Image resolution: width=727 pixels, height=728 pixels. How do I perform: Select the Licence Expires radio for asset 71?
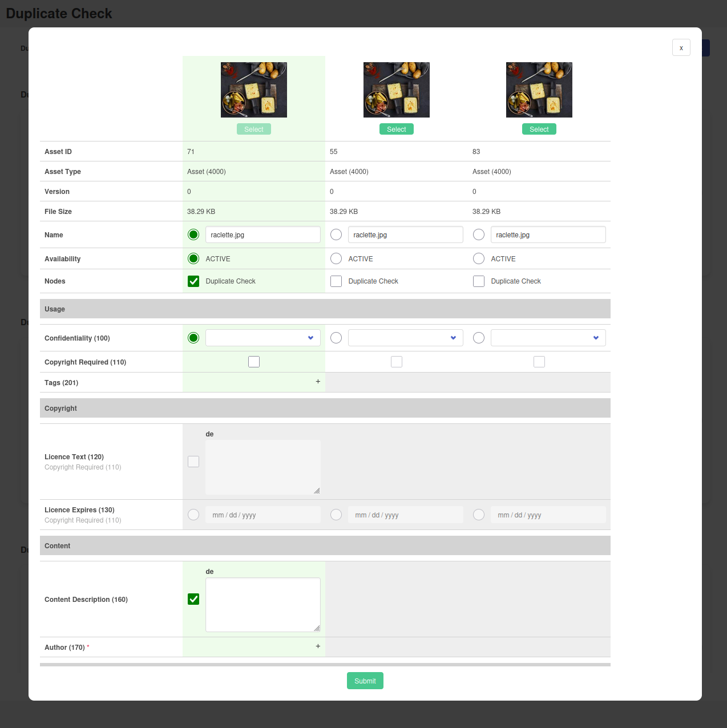click(193, 514)
